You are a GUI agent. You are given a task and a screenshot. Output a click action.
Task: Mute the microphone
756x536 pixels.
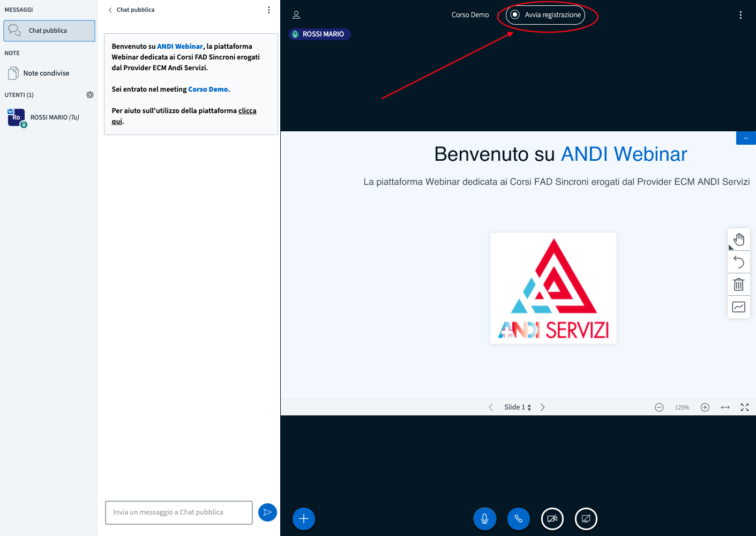484,519
